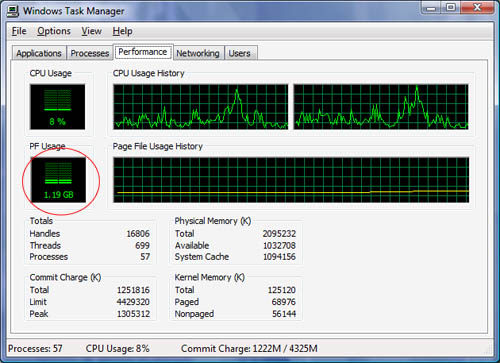Click Kernel Memory Nonpaged value 56144
This screenshot has width=500, height=363.
(x=284, y=314)
